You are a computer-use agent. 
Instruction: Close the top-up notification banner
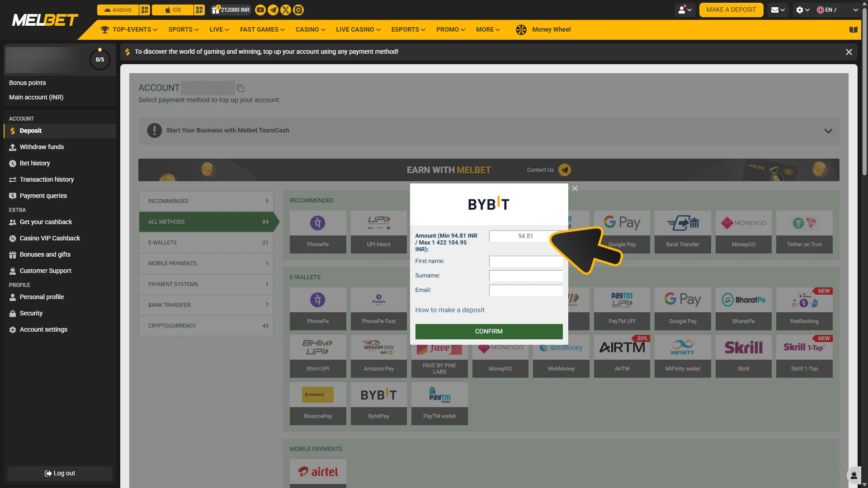click(x=849, y=52)
